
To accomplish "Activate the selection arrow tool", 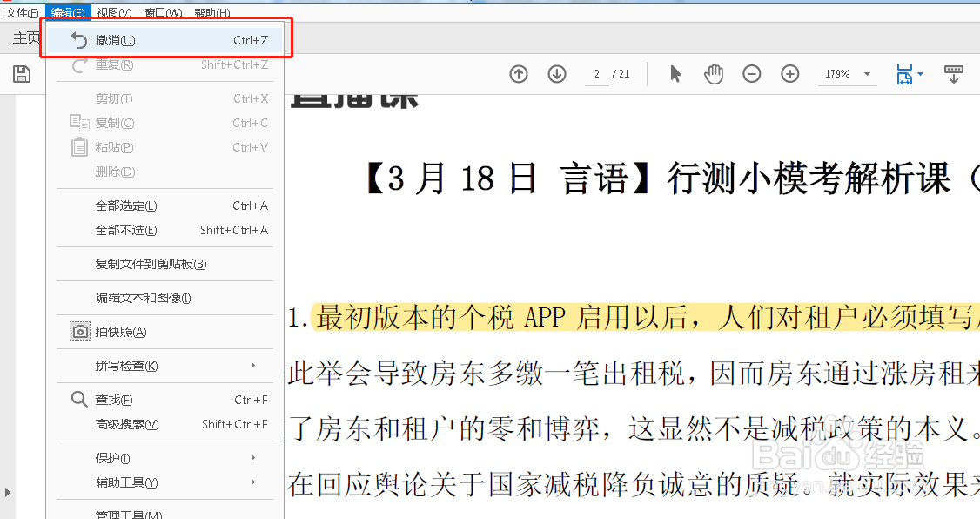I will tap(675, 74).
